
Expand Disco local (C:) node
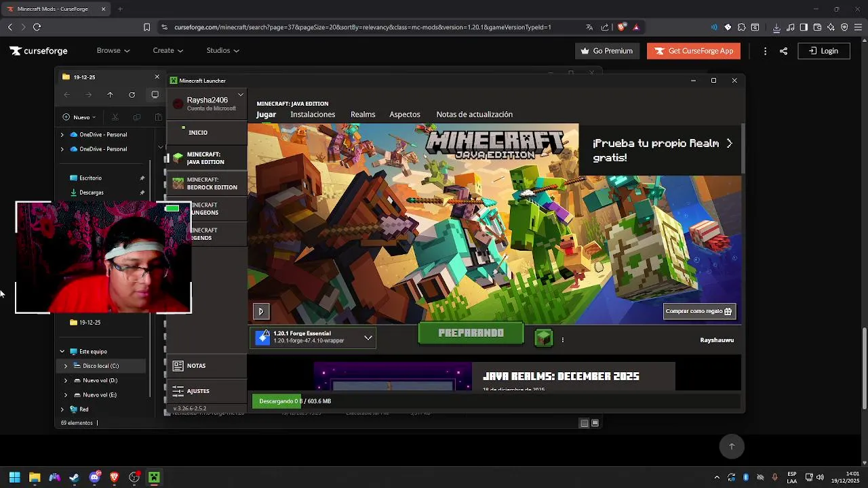[x=66, y=366]
